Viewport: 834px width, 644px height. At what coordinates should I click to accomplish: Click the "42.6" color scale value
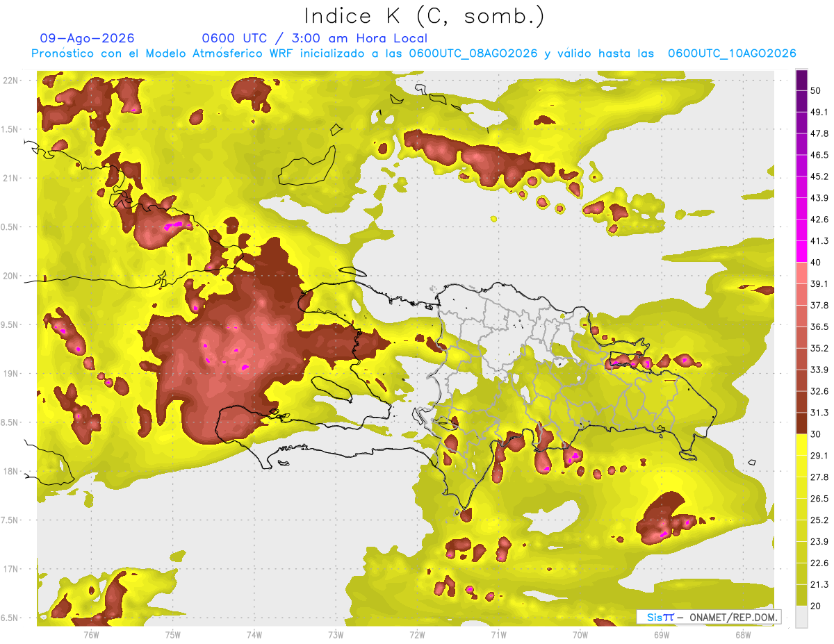pos(819,220)
